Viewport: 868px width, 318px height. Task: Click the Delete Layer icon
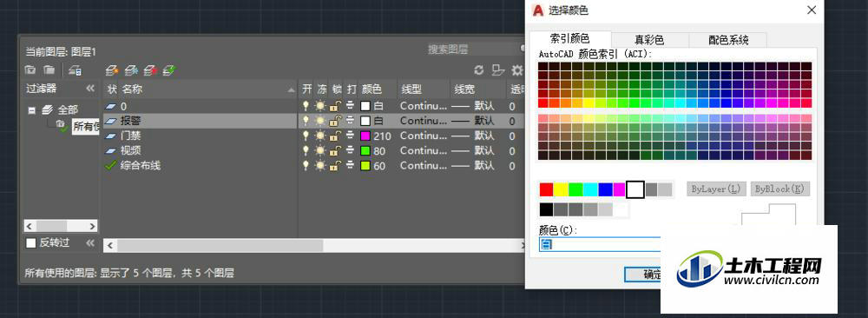coord(150,70)
